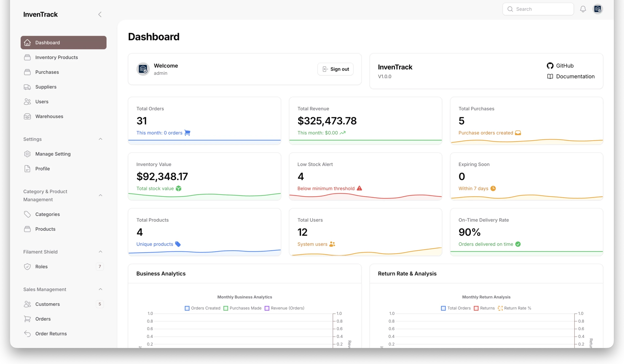Click the 90% delivery rate value
This screenshot has width=624, height=364.
[x=469, y=232]
